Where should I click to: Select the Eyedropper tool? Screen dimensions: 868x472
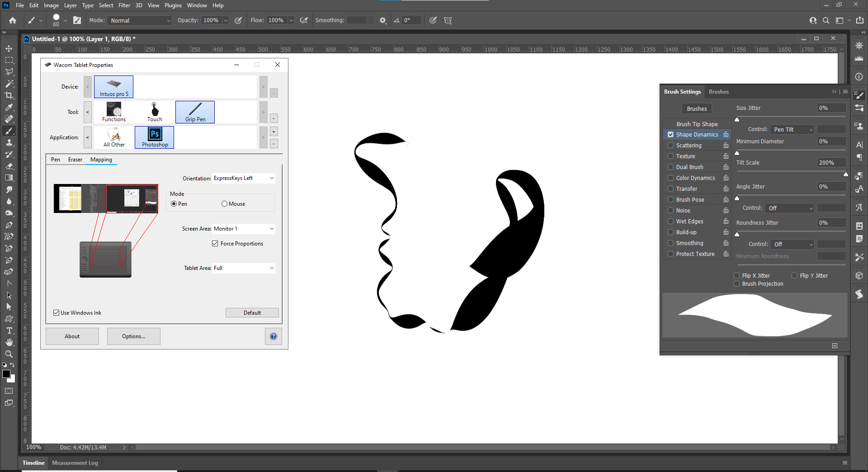coord(9,107)
